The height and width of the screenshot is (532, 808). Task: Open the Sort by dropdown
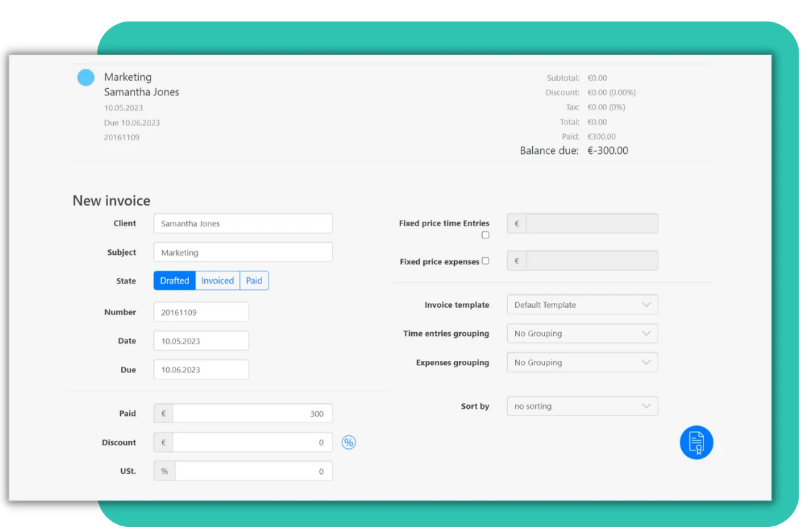pos(582,406)
